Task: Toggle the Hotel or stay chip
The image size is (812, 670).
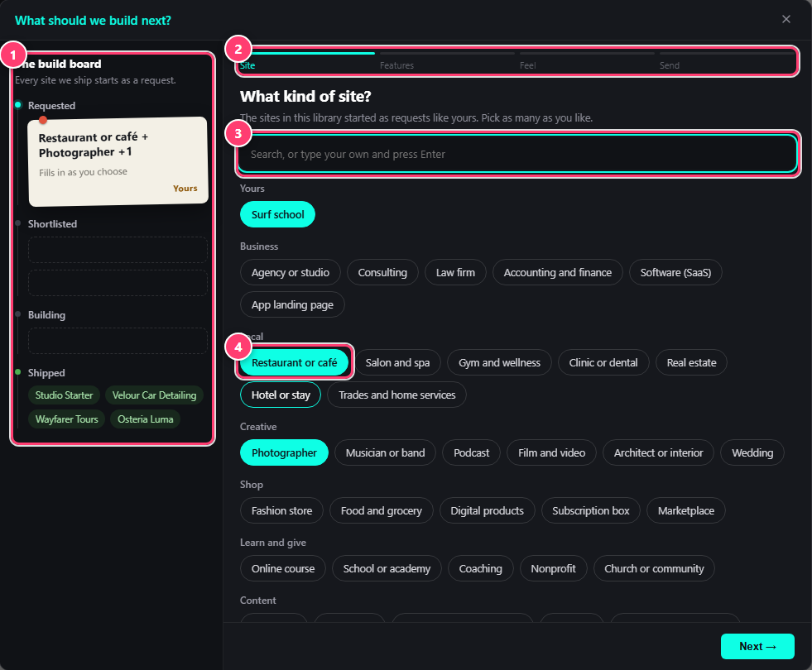Action: point(281,395)
